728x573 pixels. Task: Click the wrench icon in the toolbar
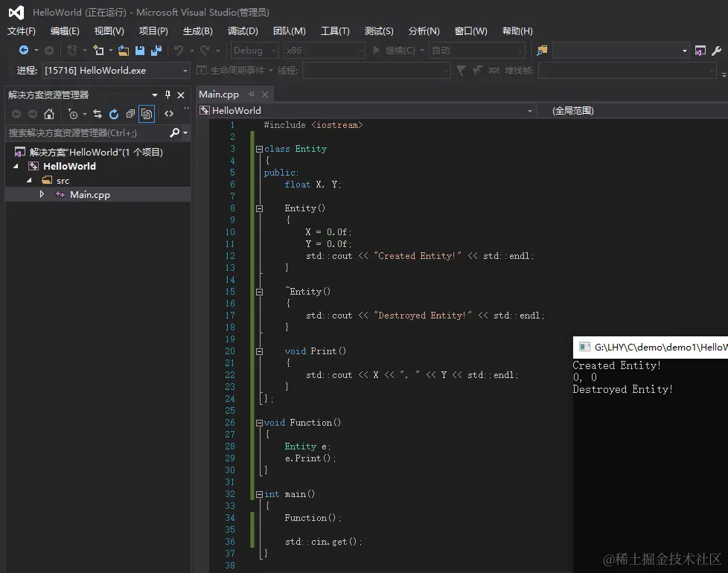click(x=717, y=51)
